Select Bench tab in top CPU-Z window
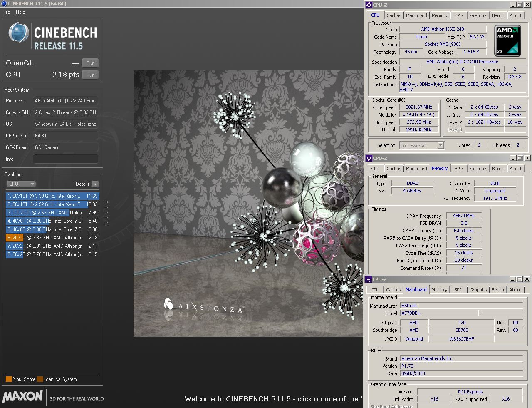The height and width of the screenshot is (408, 532). [498, 15]
